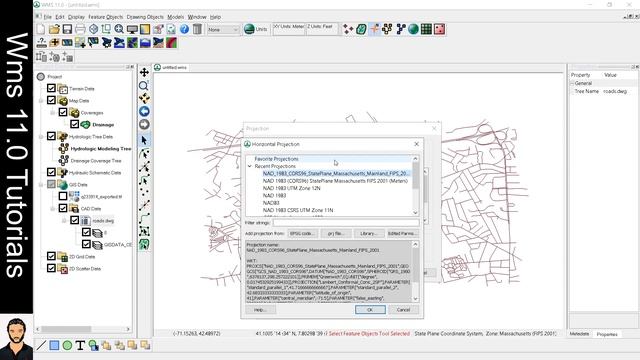Click the prj file button
This screenshot has height=360, width=640.
[x=336, y=233]
